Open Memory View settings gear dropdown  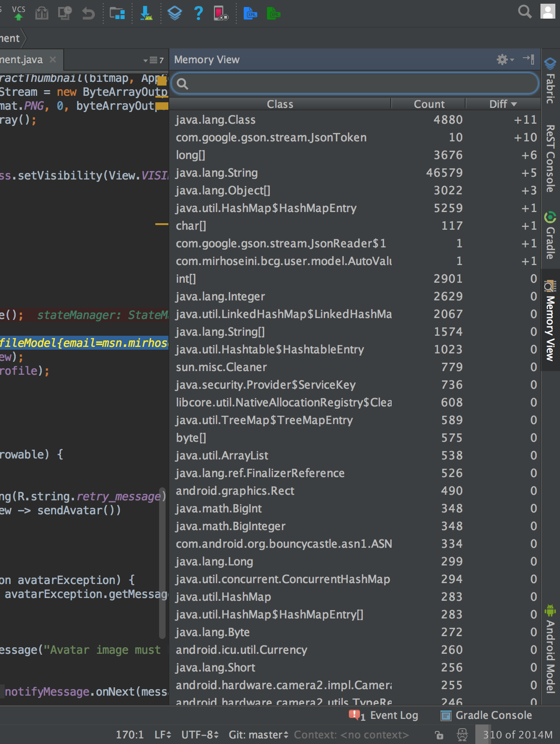(505, 60)
